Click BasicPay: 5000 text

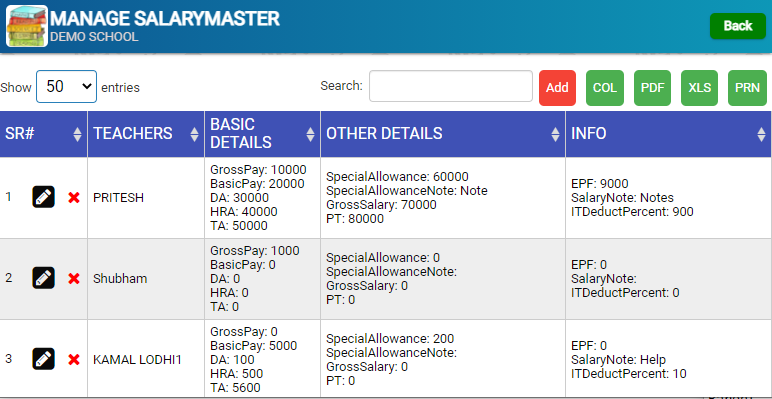(254, 346)
